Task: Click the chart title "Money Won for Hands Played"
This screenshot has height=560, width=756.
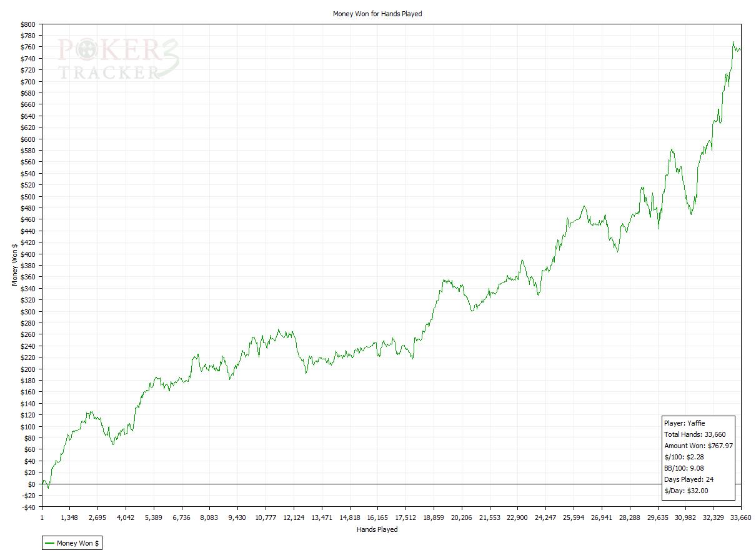Action: tap(377, 14)
